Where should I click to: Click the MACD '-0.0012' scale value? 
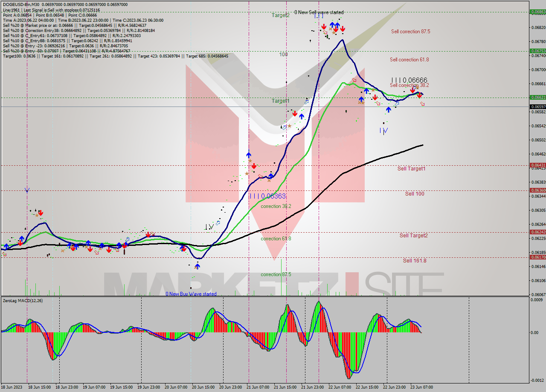point(537,380)
